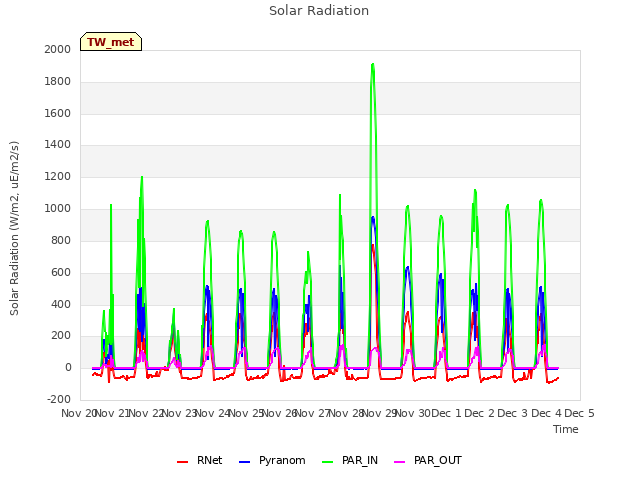
Task: Click the 200 y-axis tick label
Action: [x=61, y=336]
